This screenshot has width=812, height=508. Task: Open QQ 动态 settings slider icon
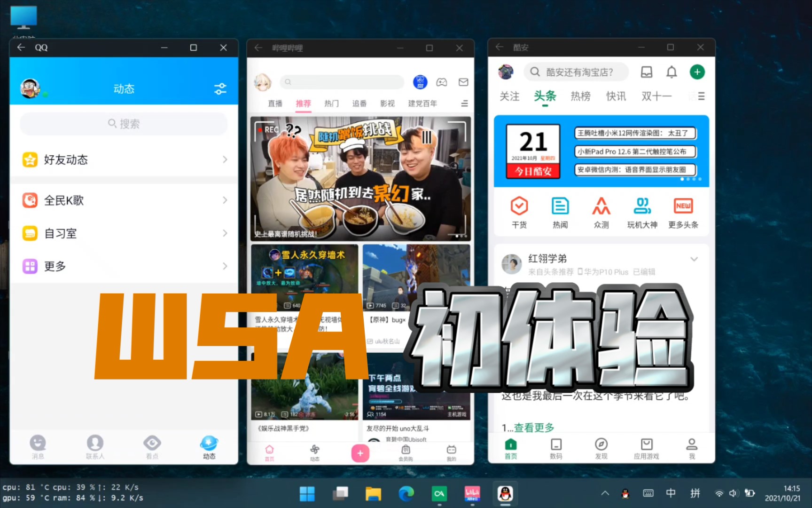point(220,88)
